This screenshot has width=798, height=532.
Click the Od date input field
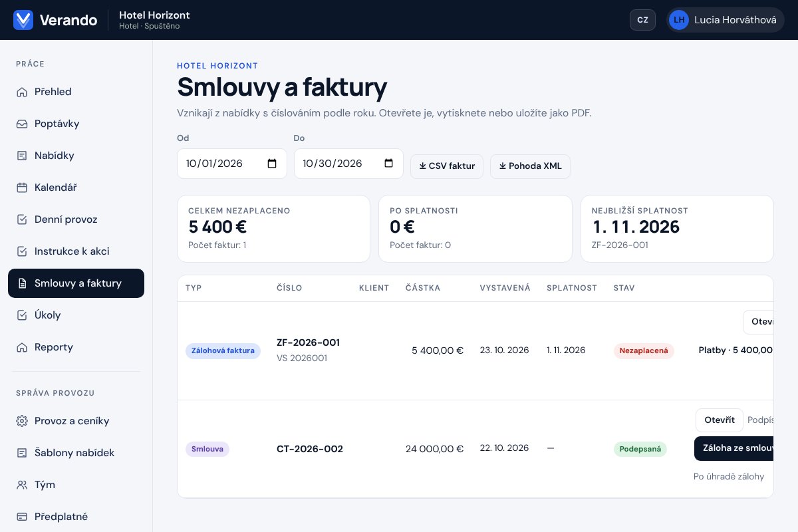point(232,164)
